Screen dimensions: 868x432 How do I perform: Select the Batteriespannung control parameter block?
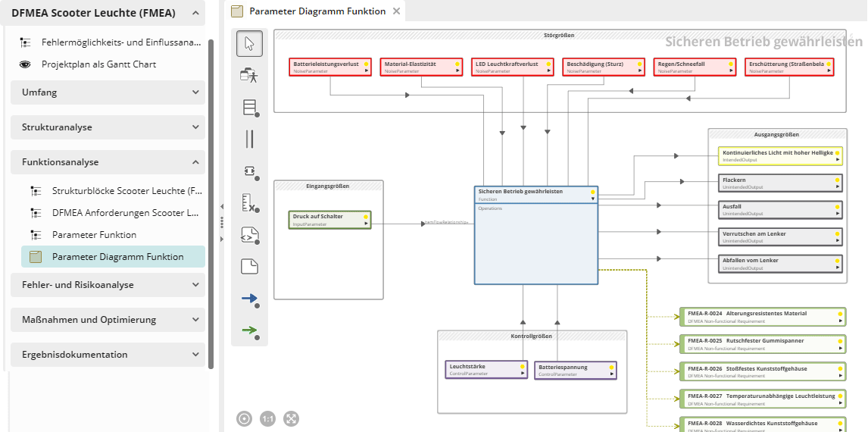click(x=575, y=370)
